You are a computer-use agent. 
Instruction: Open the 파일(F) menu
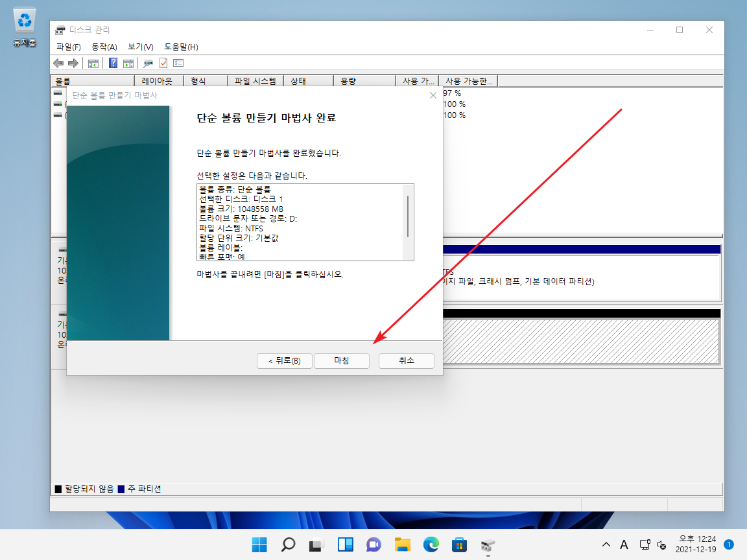click(69, 47)
